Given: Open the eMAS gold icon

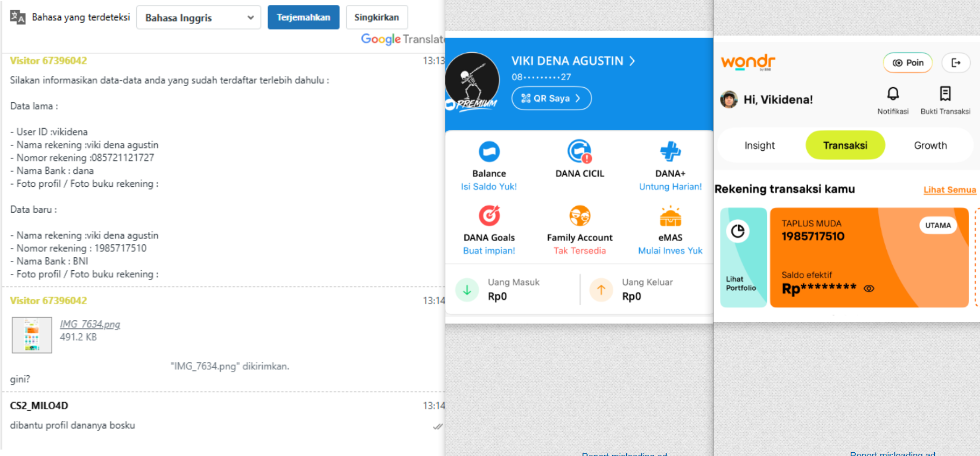Looking at the screenshot, I should 670,215.
